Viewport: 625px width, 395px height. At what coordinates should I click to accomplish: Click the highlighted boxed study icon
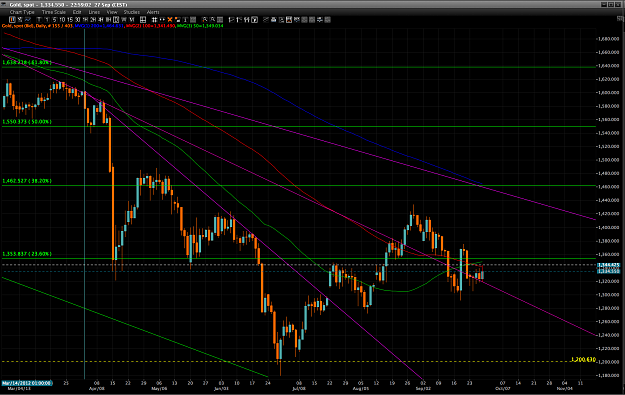coord(254,20)
